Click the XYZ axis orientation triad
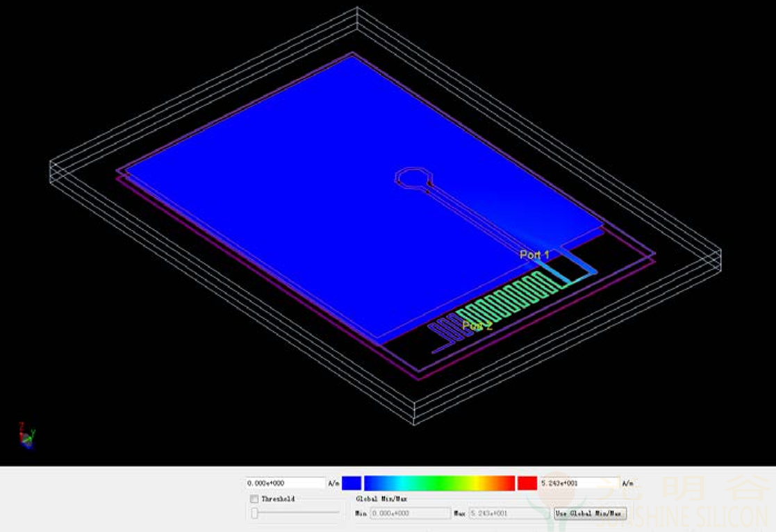This screenshot has width=776, height=532. [26, 435]
